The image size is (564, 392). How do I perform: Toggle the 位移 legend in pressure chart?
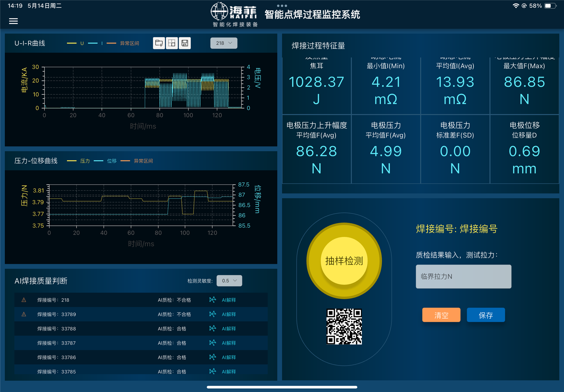(x=105, y=161)
